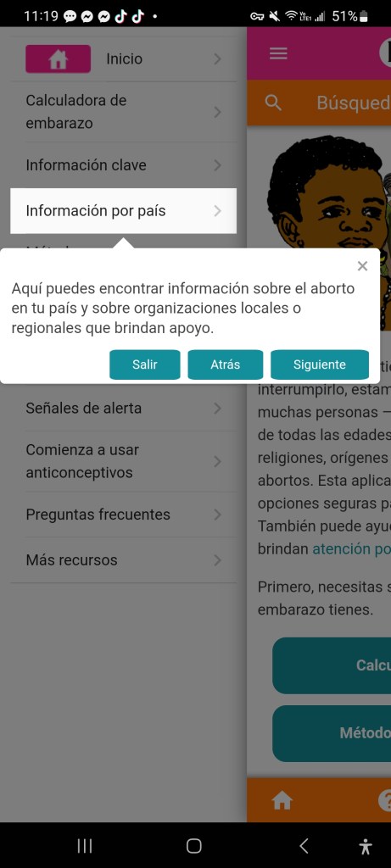The height and width of the screenshot is (868, 391).
Task: Open the Android recent apps icon
Action: [84, 845]
